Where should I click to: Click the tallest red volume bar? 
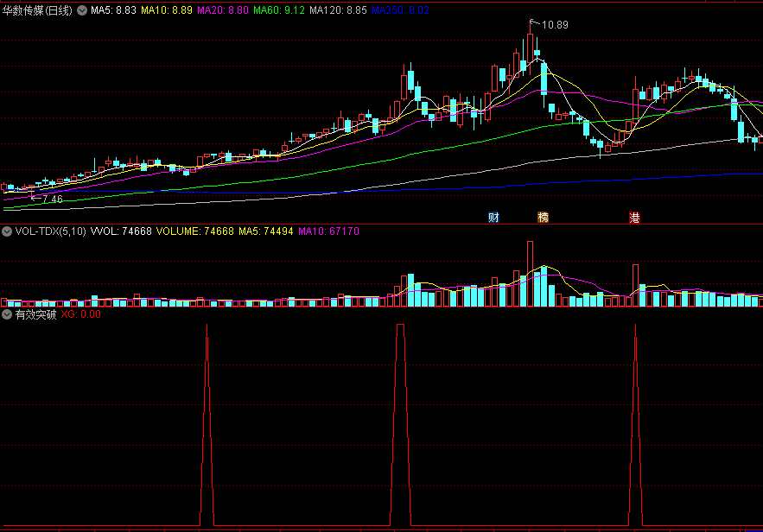(530, 274)
